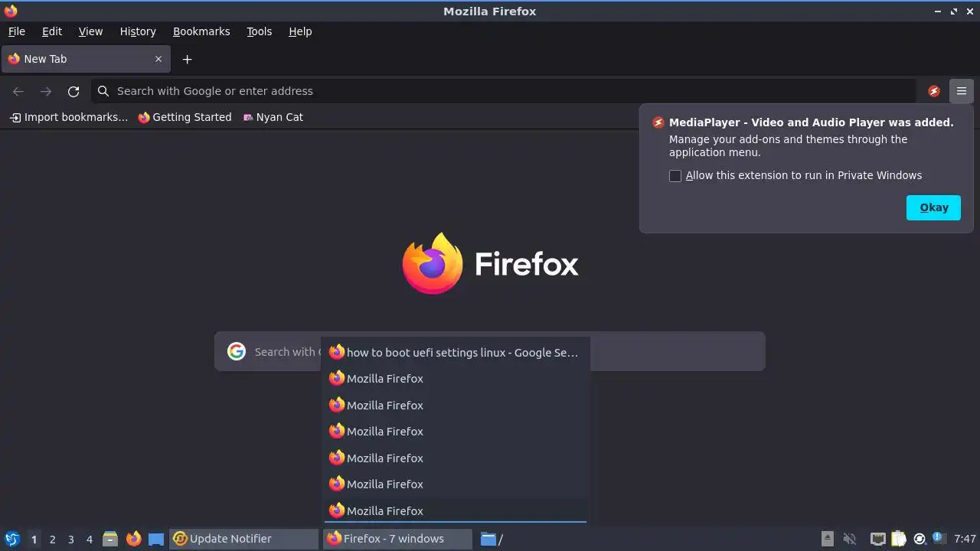Click the Firefox icon in the title bar

11,11
